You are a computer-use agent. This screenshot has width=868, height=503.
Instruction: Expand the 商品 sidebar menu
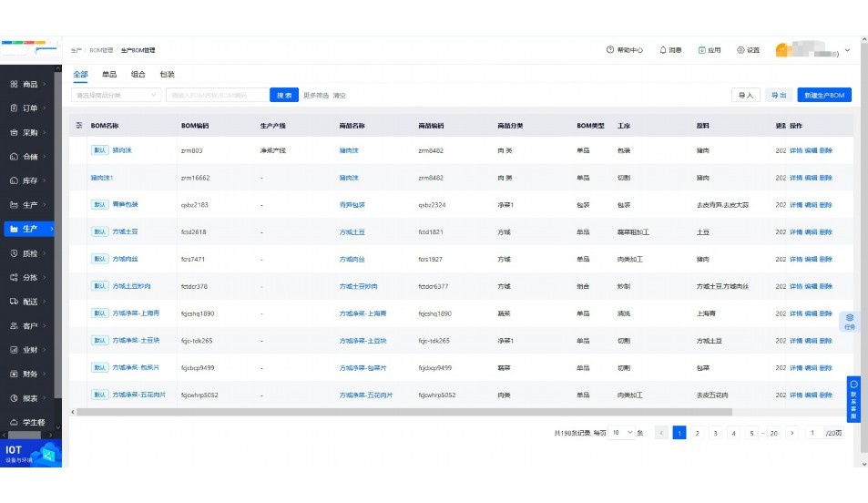[31, 84]
